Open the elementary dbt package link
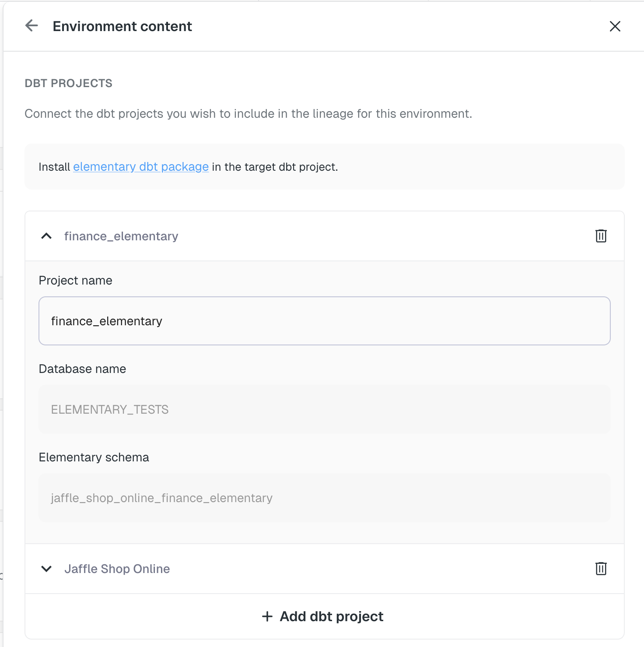This screenshot has width=644, height=647. (x=141, y=167)
